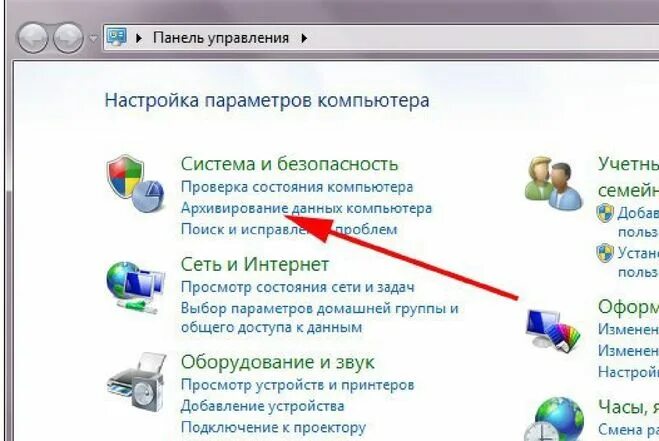Go back with the Back arrow button
The height and width of the screenshot is (441, 659).
32,38
